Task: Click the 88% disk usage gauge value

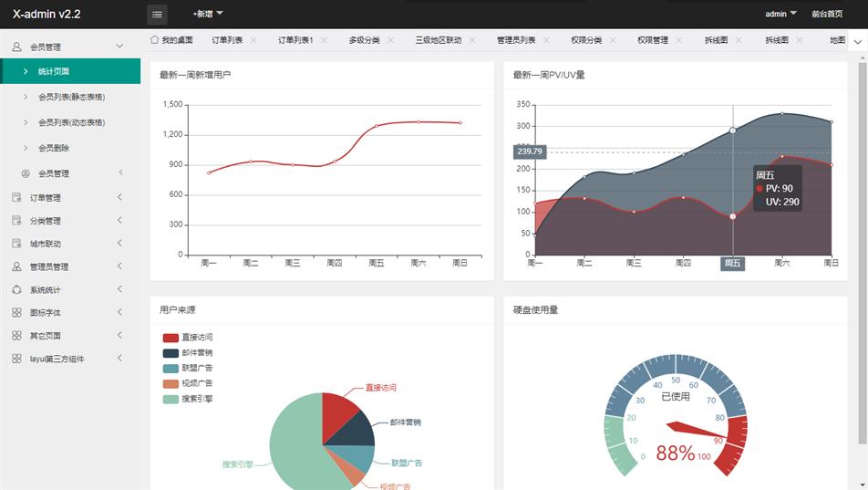Action: pos(676,453)
